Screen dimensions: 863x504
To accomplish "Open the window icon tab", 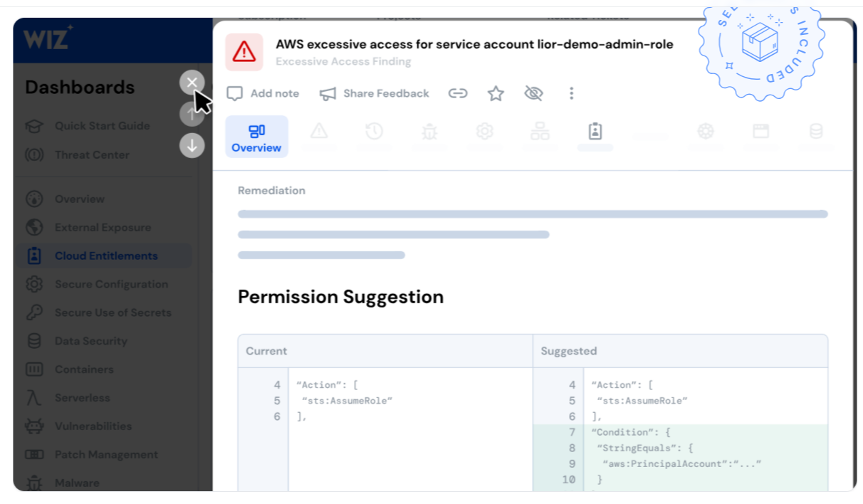I will pyautogui.click(x=761, y=131).
